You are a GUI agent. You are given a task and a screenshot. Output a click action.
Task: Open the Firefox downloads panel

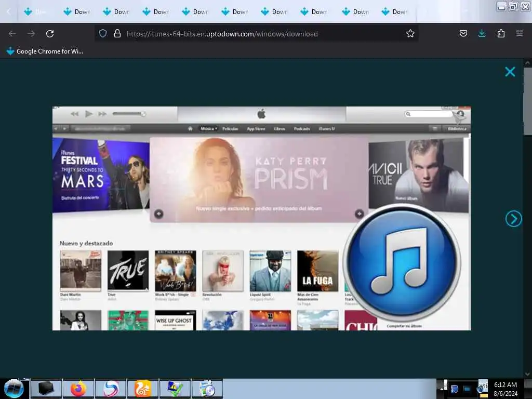(482, 33)
